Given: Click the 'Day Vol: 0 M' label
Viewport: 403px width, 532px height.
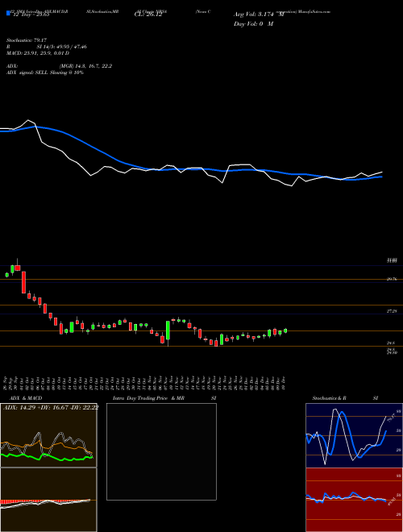Looking at the screenshot, I should point(253,24).
